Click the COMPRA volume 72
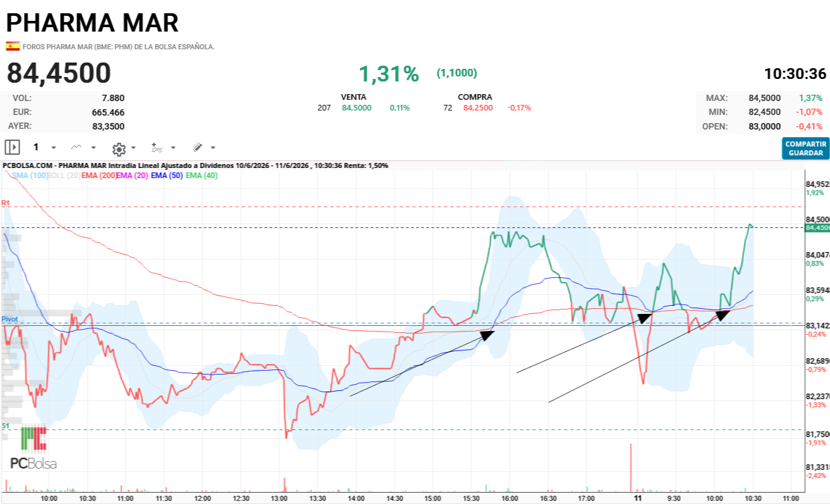Screen dimensions: 830x504 pyautogui.click(x=448, y=108)
